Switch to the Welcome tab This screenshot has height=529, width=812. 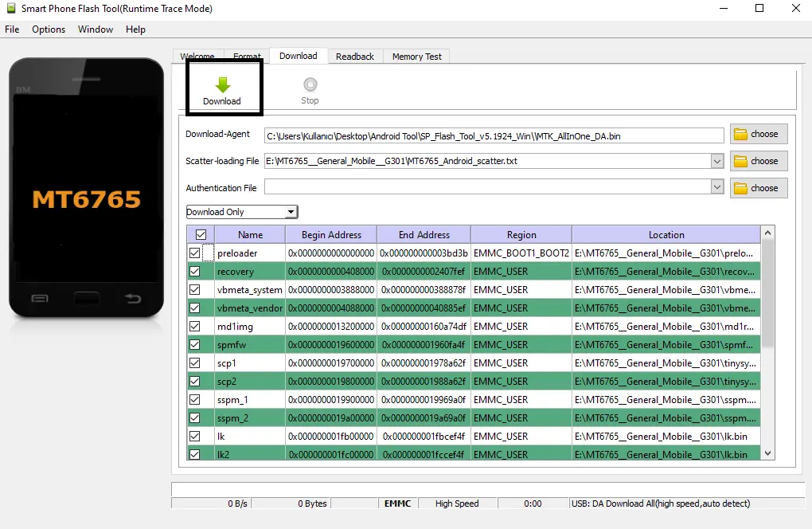(197, 56)
